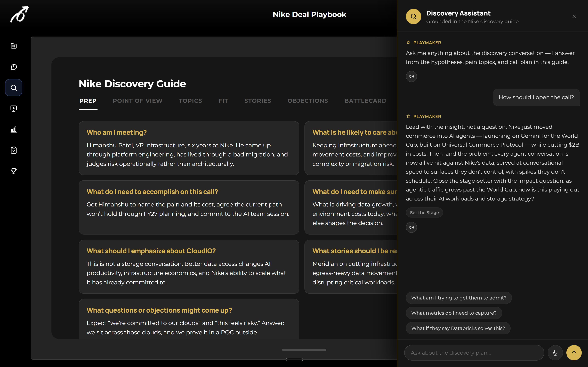Open the 'What do I need to accomplish' card
The height and width of the screenshot is (367, 588).
(189, 207)
